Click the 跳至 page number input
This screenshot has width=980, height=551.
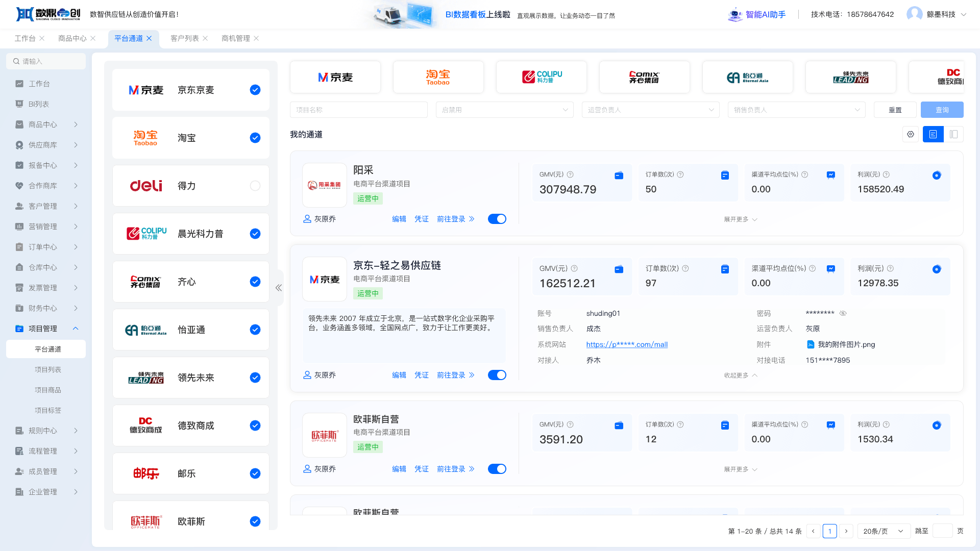(x=942, y=531)
